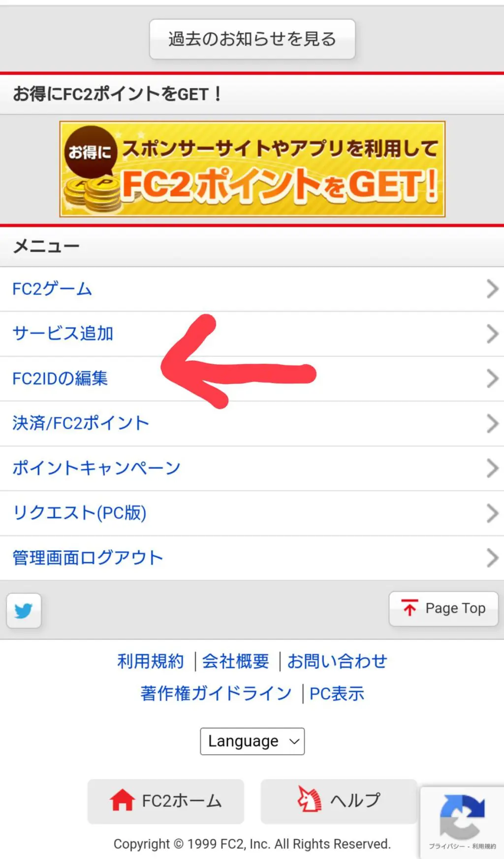Select FC2IDの編集 from the menu
Viewport: 504px width, 859px height.
click(x=252, y=379)
